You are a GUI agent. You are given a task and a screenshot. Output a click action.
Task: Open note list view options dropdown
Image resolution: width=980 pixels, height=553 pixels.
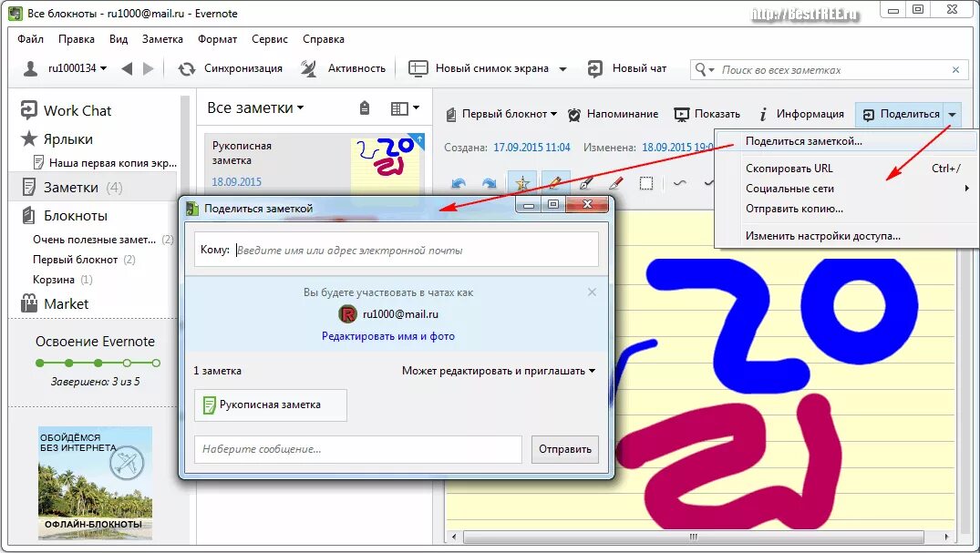pyautogui.click(x=405, y=108)
